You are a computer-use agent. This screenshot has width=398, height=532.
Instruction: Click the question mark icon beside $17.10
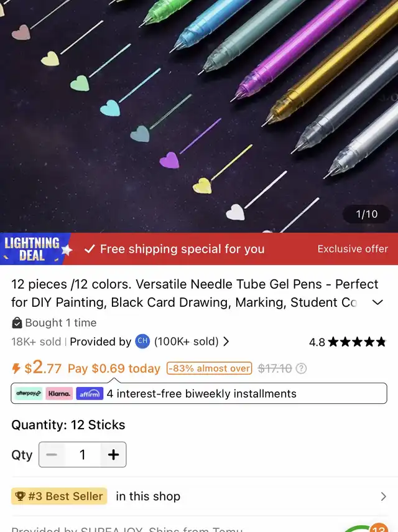pos(301,368)
